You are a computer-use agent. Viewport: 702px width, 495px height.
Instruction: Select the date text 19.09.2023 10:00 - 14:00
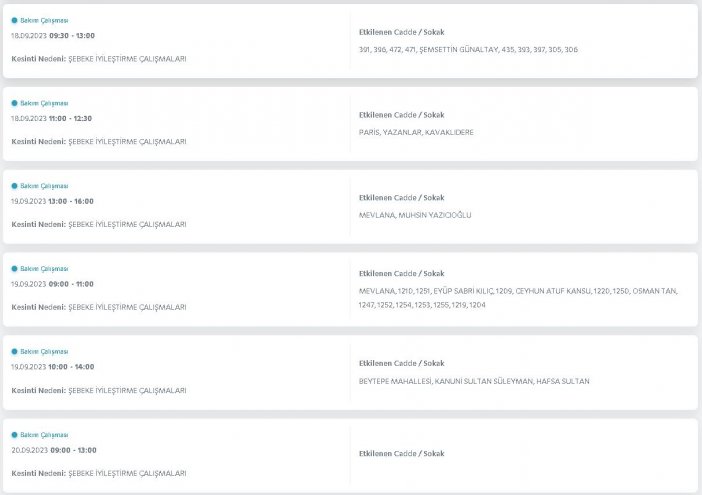[x=52, y=366]
